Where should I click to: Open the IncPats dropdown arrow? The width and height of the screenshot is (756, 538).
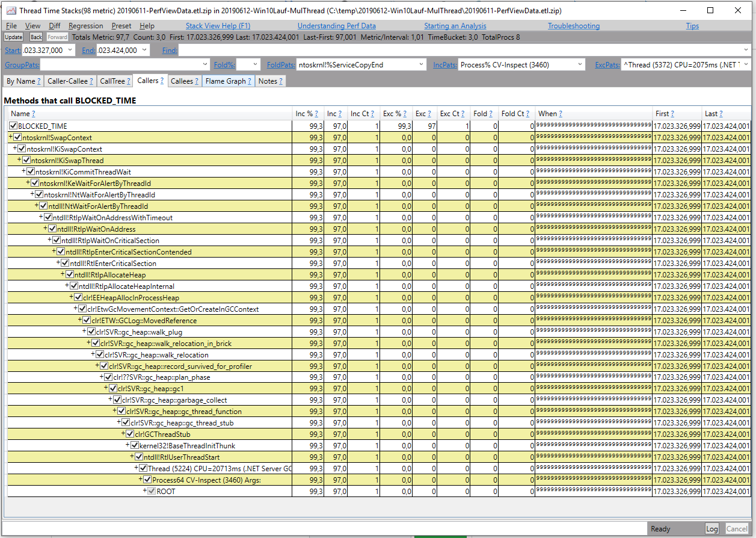tap(580, 64)
